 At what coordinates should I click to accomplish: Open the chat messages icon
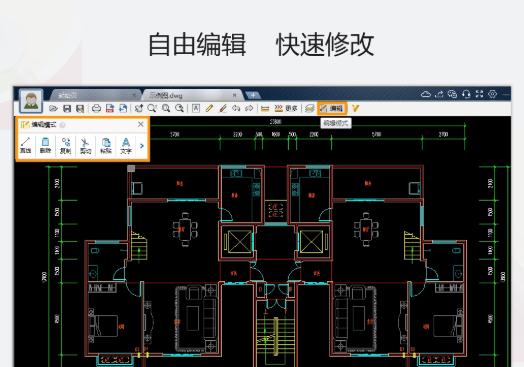coord(452,94)
